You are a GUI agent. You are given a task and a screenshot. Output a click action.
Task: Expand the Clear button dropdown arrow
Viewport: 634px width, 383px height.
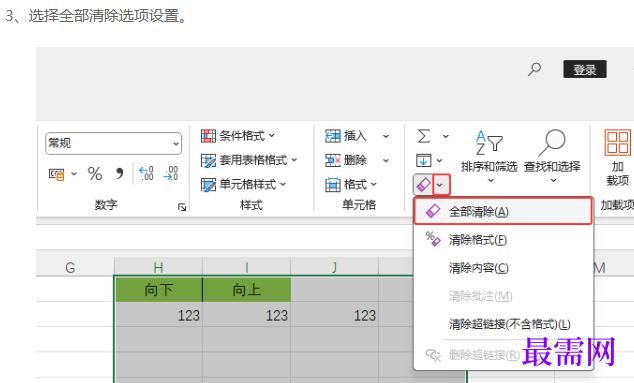click(441, 185)
